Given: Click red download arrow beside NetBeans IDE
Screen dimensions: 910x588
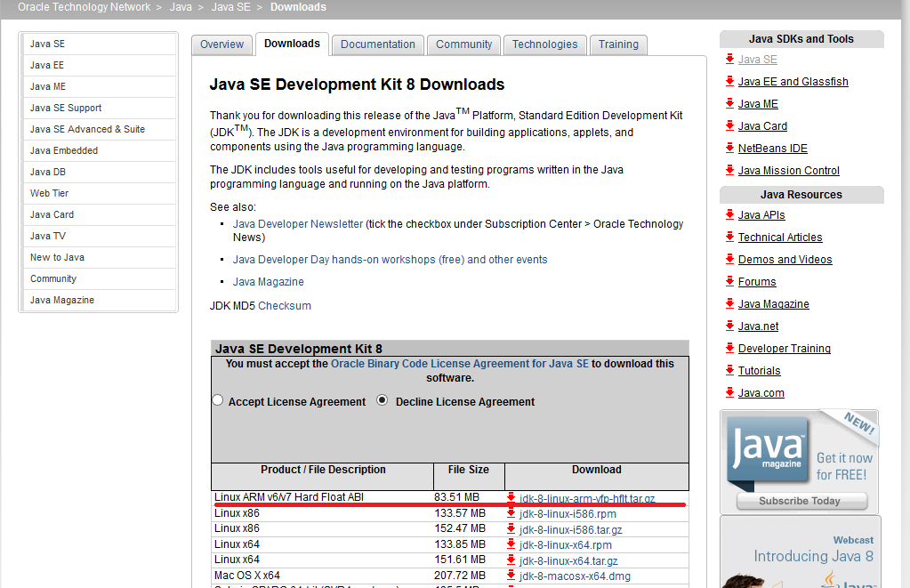Looking at the screenshot, I should tap(730, 148).
